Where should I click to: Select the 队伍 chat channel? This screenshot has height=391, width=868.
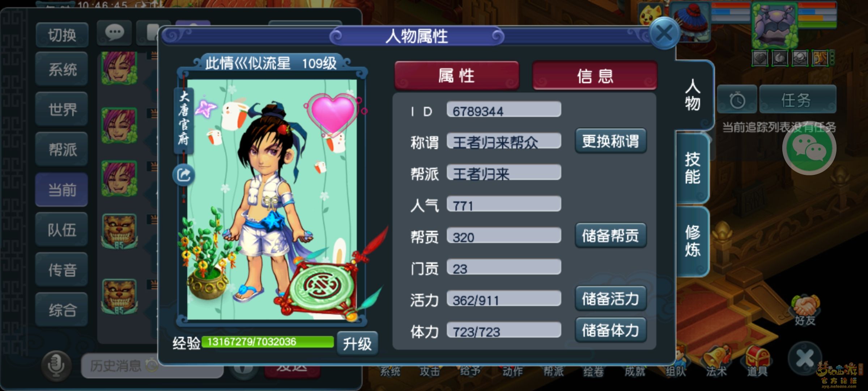click(x=62, y=230)
